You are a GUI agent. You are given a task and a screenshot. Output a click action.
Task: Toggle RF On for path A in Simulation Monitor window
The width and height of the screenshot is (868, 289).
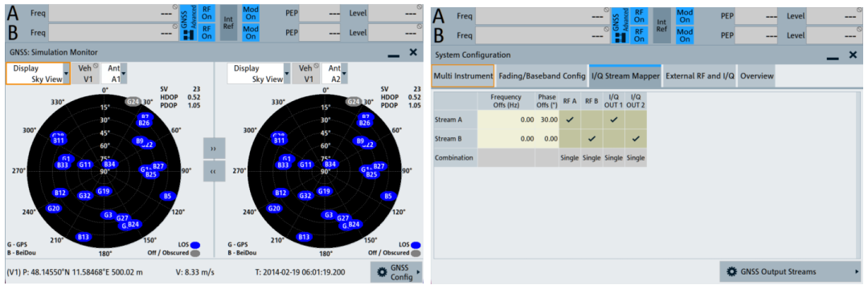pyautogui.click(x=207, y=14)
